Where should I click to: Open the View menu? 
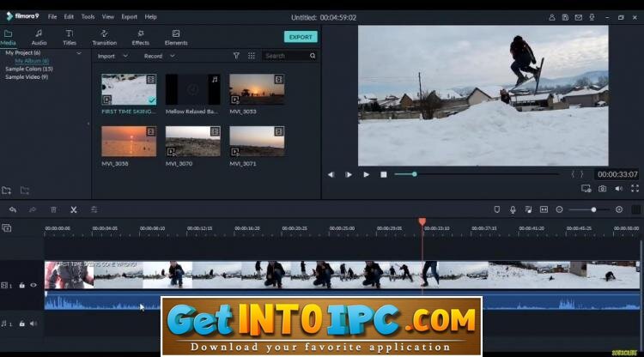point(108,17)
